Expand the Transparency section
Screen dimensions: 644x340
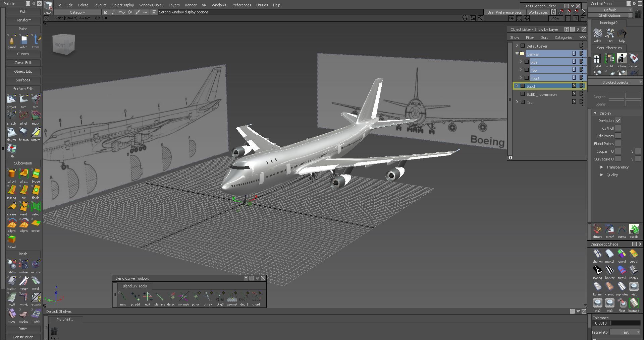click(602, 167)
